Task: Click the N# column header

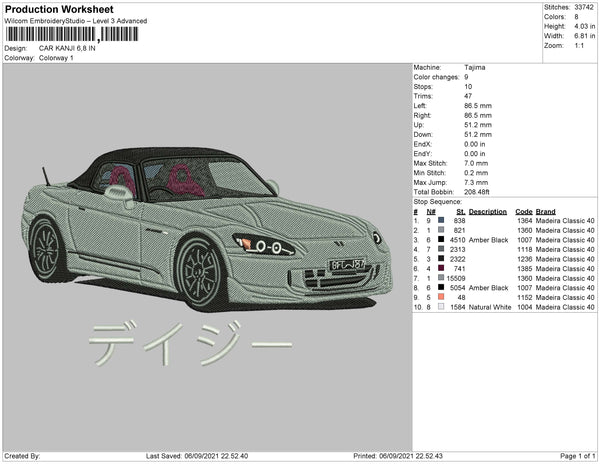Action: (x=431, y=212)
